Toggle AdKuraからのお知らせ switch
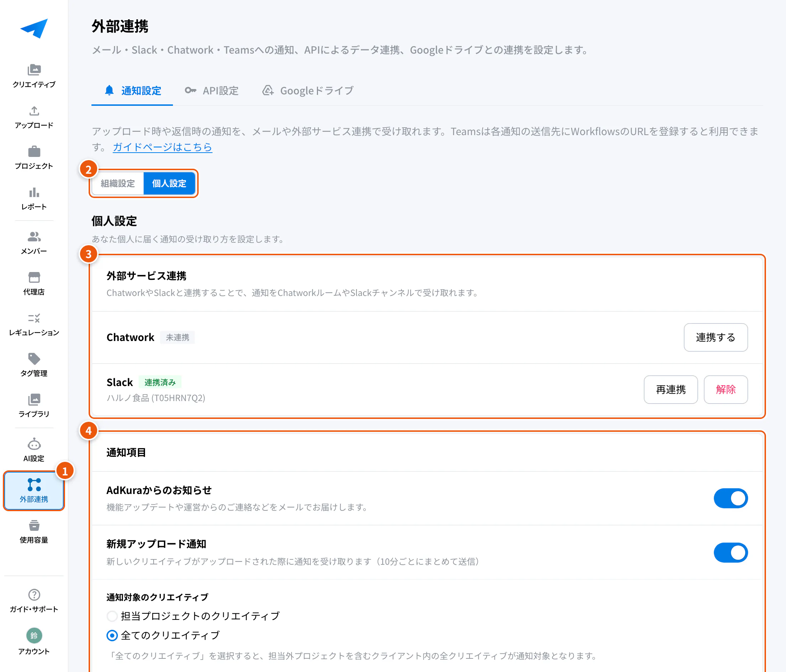This screenshot has height=672, width=786. click(730, 498)
